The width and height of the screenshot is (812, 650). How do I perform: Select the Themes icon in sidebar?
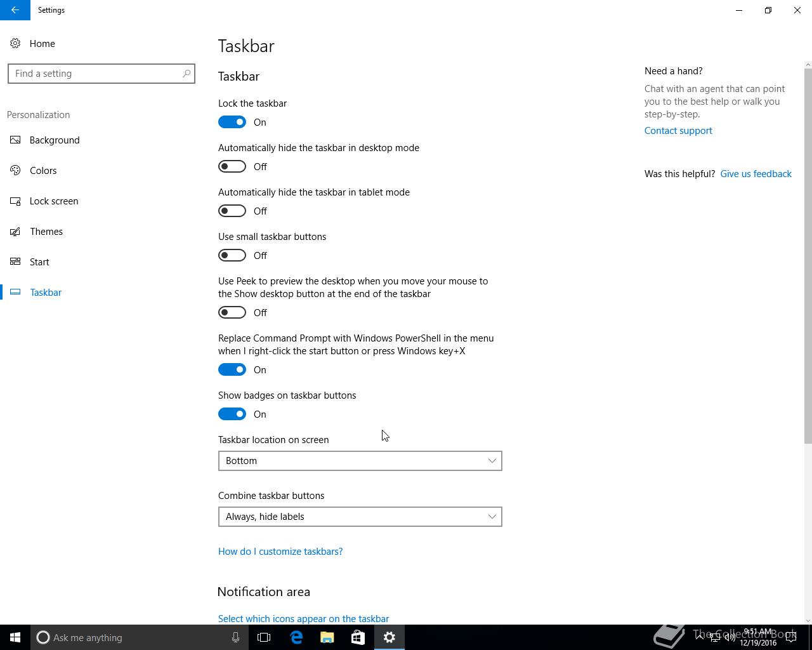[15, 231]
